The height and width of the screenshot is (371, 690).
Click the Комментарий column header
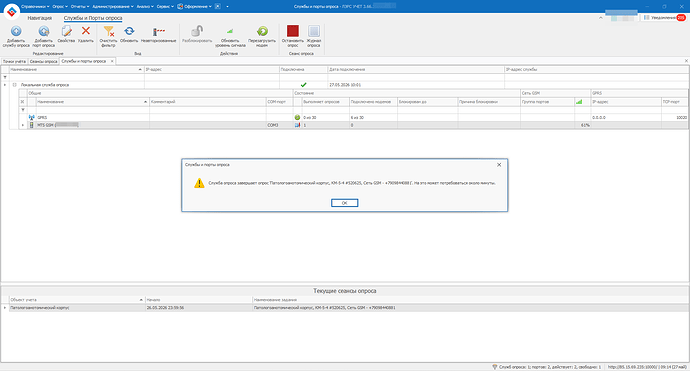[208, 102]
